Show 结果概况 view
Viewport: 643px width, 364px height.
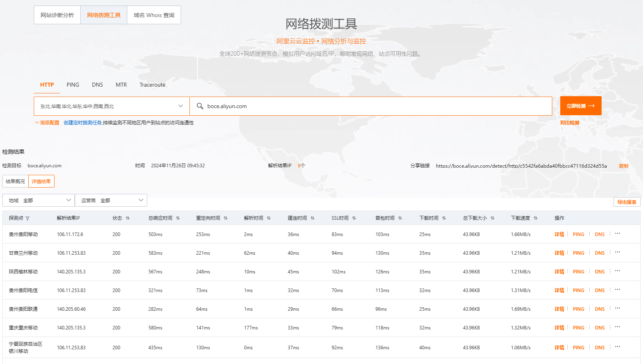(15, 181)
